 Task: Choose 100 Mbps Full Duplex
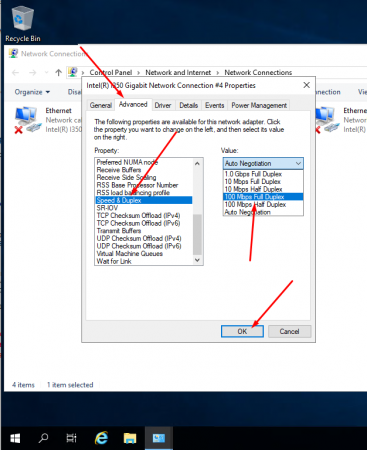[263, 197]
